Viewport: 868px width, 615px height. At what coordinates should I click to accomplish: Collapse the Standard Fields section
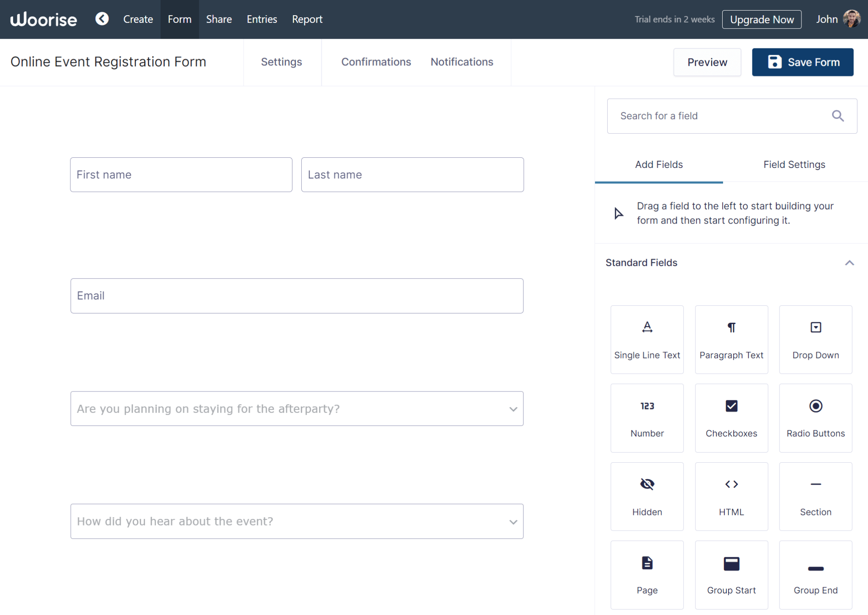849,263
